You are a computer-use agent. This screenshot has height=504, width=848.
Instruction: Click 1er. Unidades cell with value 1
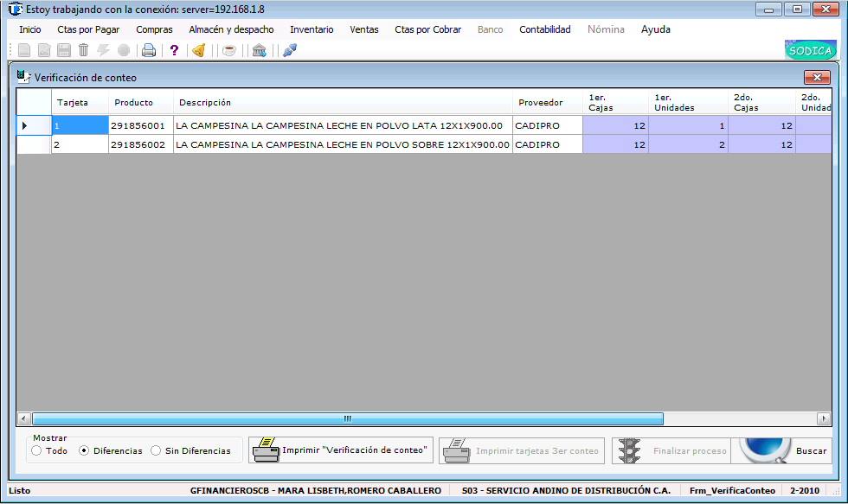(688, 125)
